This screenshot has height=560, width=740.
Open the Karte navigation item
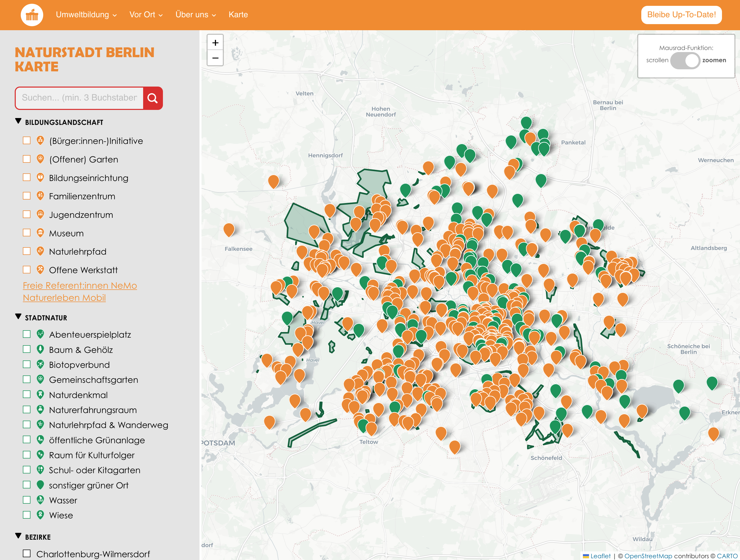coord(238,15)
